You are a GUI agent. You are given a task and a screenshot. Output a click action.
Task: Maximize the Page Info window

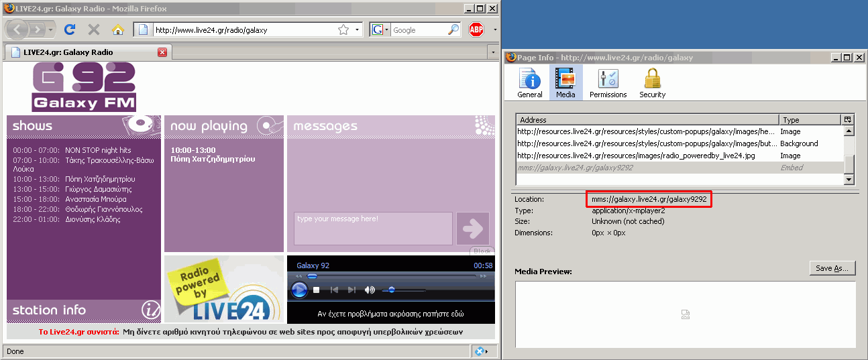[x=847, y=58]
